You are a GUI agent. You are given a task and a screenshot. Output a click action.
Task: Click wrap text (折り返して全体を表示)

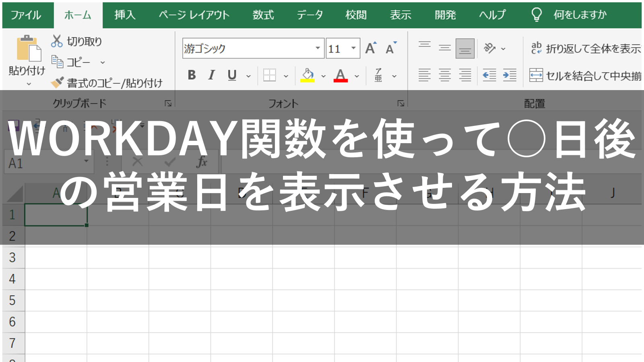pyautogui.click(x=586, y=48)
